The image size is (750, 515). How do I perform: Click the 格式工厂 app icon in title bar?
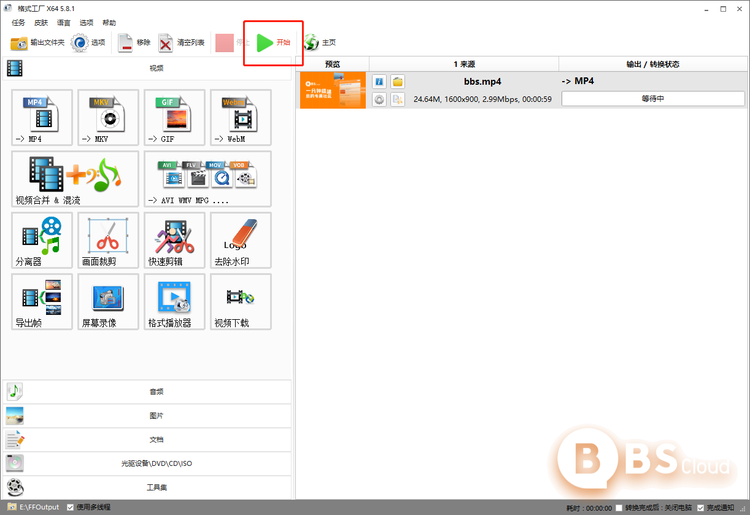pos(8,8)
